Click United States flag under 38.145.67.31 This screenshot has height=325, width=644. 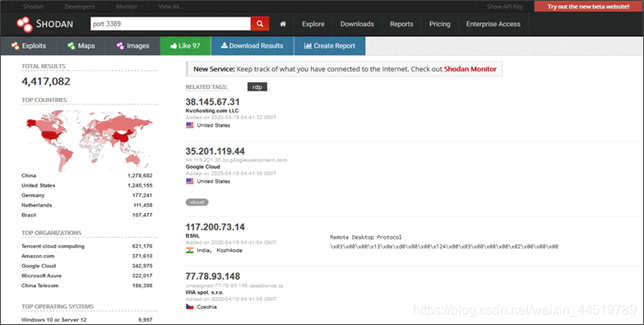[190, 125]
